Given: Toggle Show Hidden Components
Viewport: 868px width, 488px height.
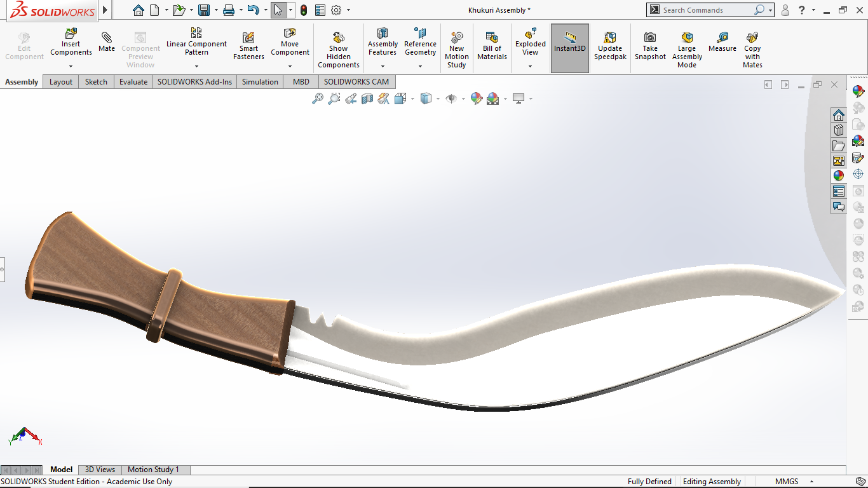Looking at the screenshot, I should pyautogui.click(x=338, y=49).
